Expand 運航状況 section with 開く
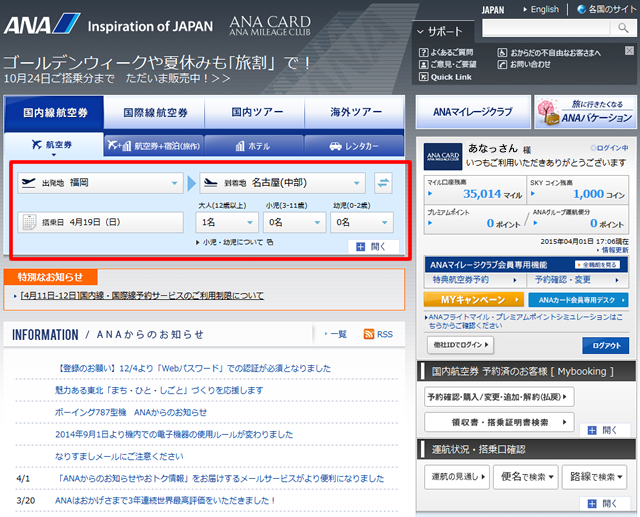This screenshot has width=640, height=517. pyautogui.click(x=604, y=503)
